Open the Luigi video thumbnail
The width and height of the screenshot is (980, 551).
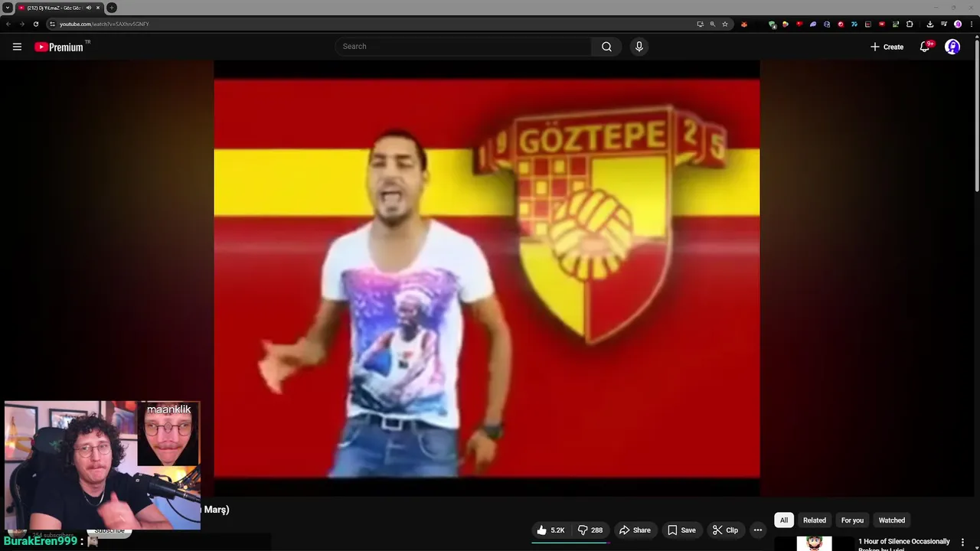click(x=814, y=543)
